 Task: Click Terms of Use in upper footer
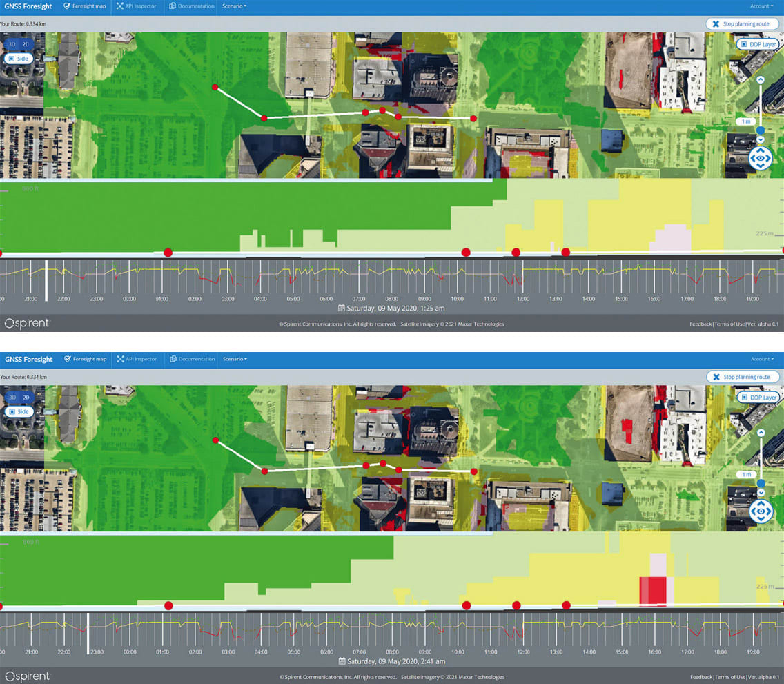click(729, 324)
